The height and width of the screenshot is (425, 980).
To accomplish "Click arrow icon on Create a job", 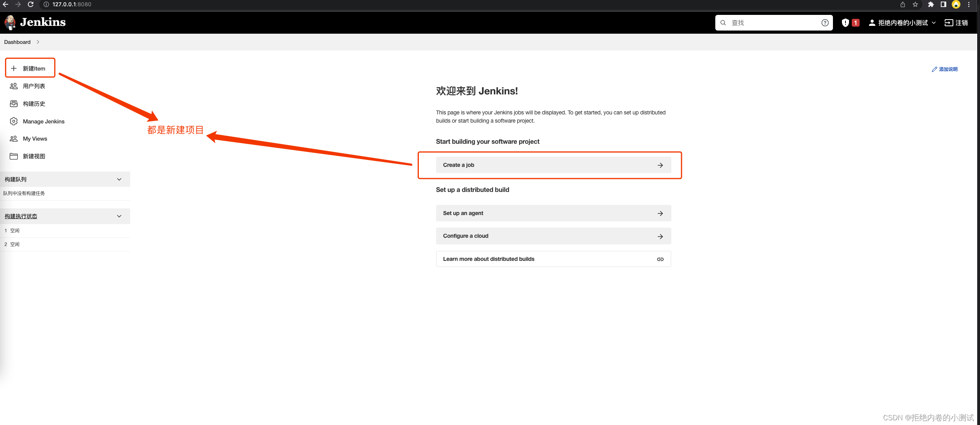I will point(660,165).
